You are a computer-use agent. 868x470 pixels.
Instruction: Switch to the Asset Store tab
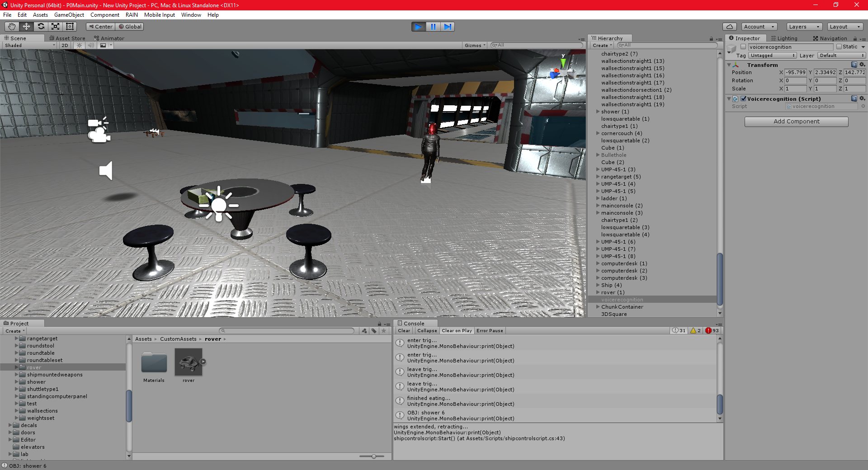(x=67, y=38)
